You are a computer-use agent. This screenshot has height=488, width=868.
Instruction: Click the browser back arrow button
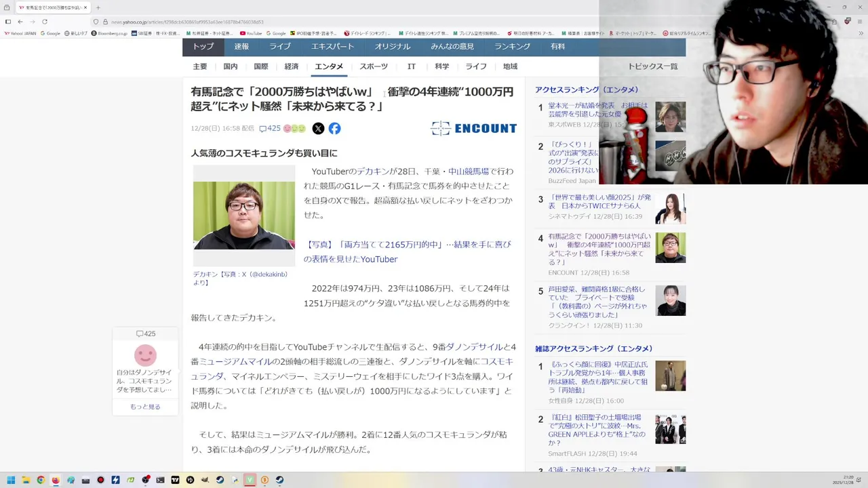click(x=20, y=22)
